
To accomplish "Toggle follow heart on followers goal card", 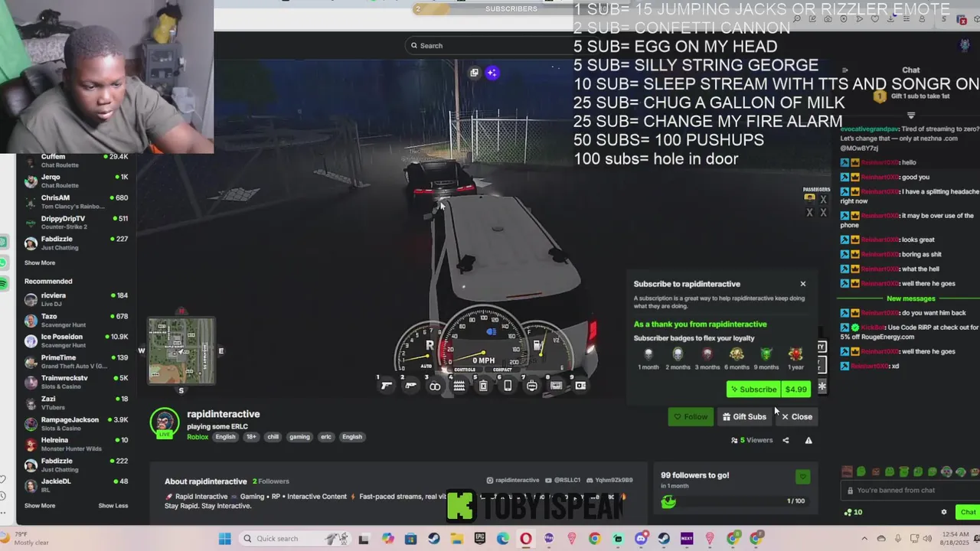I will [x=802, y=477].
